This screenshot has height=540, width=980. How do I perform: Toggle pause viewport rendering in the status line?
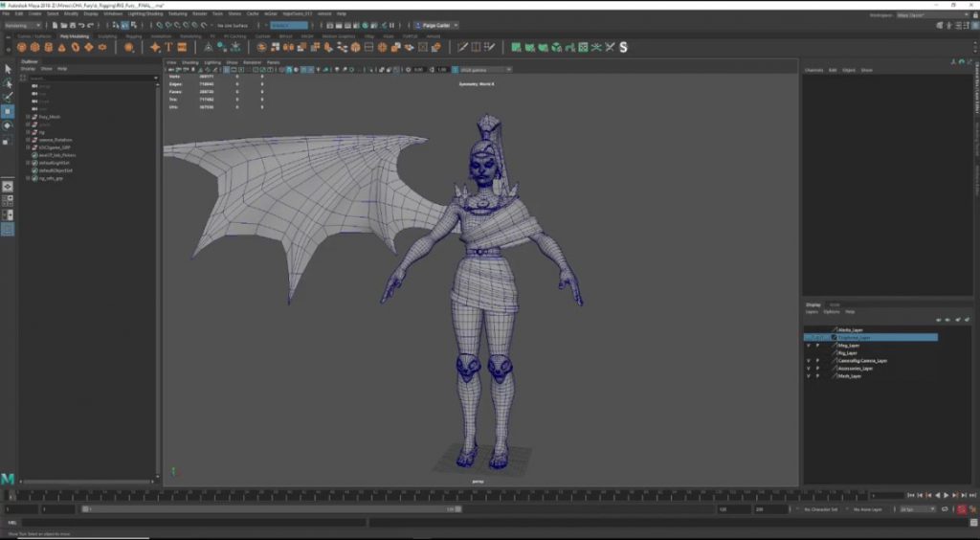click(x=391, y=26)
